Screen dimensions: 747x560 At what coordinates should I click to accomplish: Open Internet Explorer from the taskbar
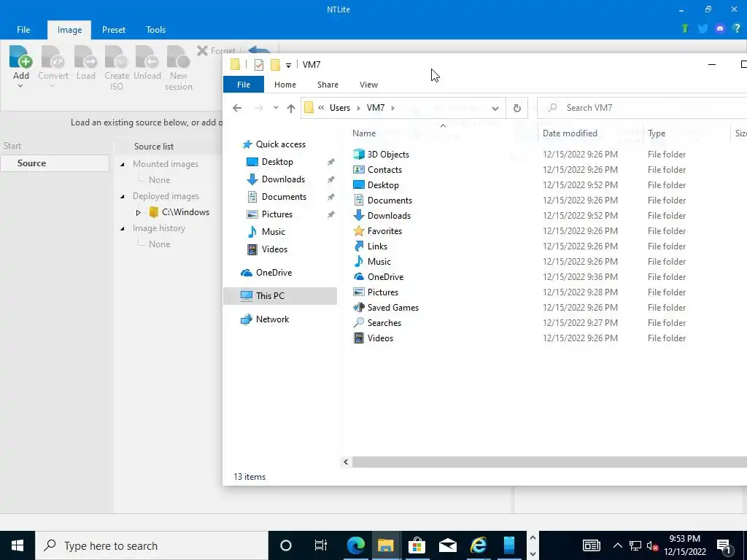click(479, 545)
